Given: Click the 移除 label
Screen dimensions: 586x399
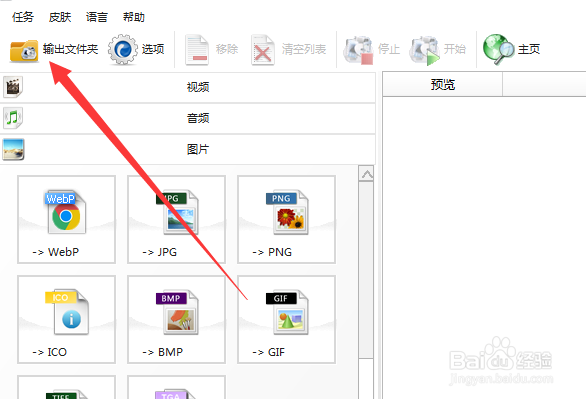Looking at the screenshot, I should 227,49.
